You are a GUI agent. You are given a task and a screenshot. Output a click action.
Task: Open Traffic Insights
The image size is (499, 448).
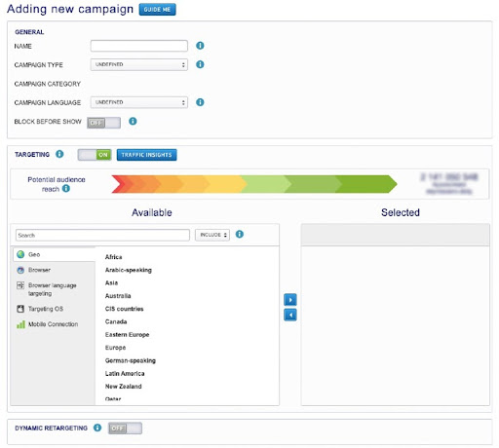tap(147, 155)
